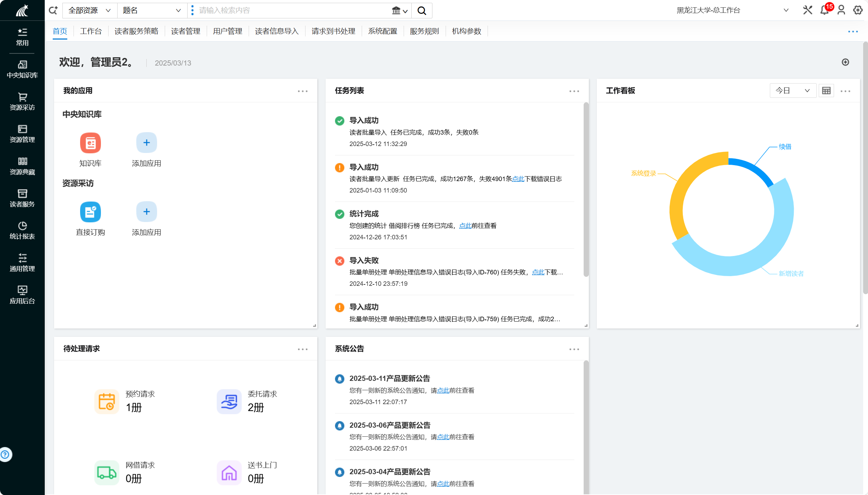Open the help question mark icon
Screen dimensions: 868x495
pyautogui.click(x=5, y=454)
